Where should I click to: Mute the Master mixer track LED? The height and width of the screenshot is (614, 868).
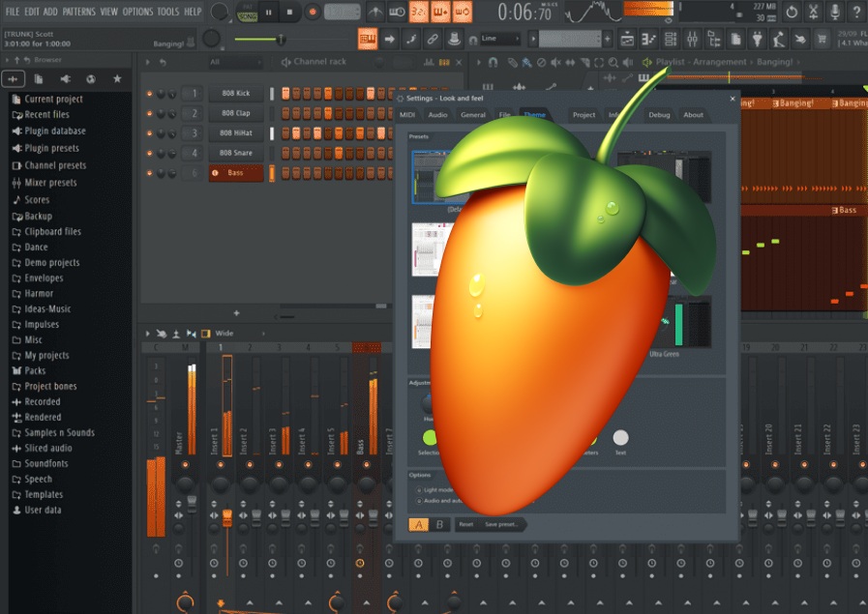tap(185, 465)
